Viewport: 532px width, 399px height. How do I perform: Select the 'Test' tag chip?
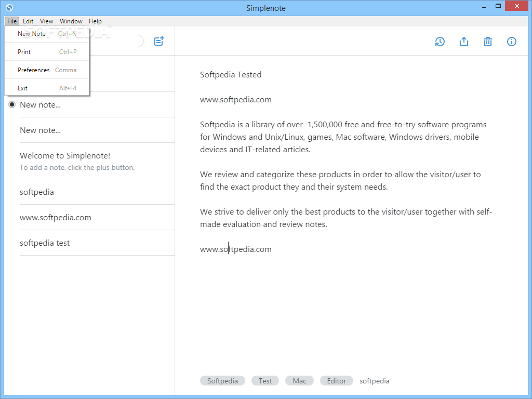coord(265,381)
